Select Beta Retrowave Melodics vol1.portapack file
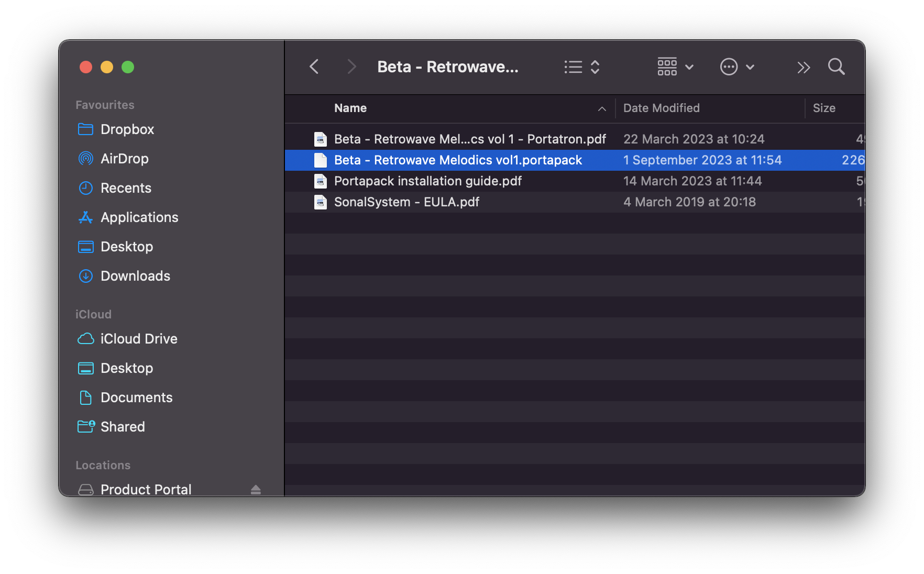924x574 pixels. (458, 160)
